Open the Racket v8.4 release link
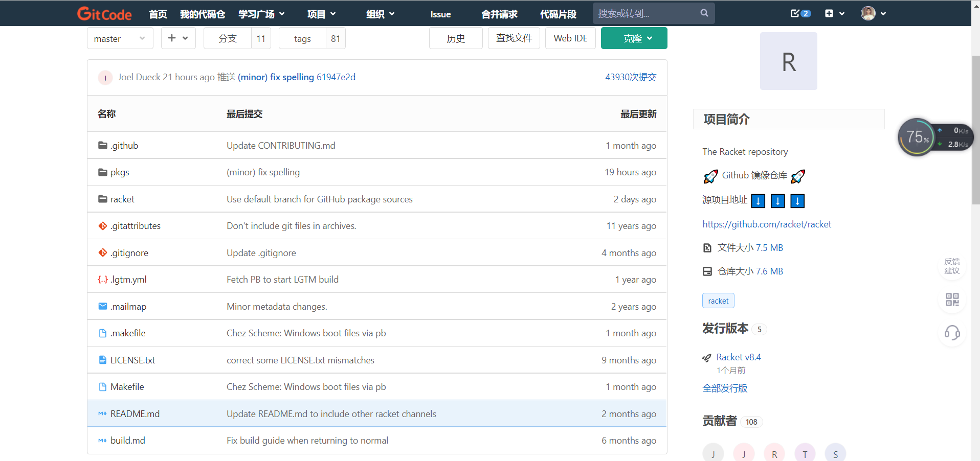The image size is (980, 461). (x=739, y=357)
